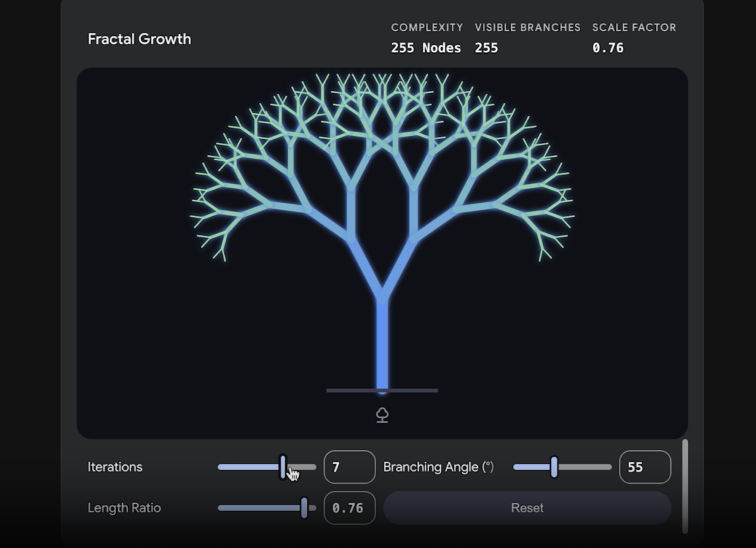Click the Branching Angle slider handle
The width and height of the screenshot is (756, 548).
click(554, 467)
